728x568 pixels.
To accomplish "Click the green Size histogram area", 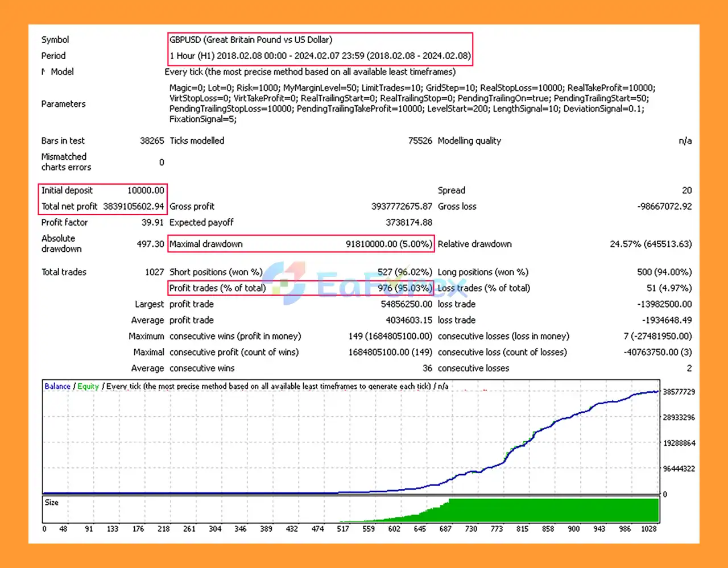I will pos(540,509).
